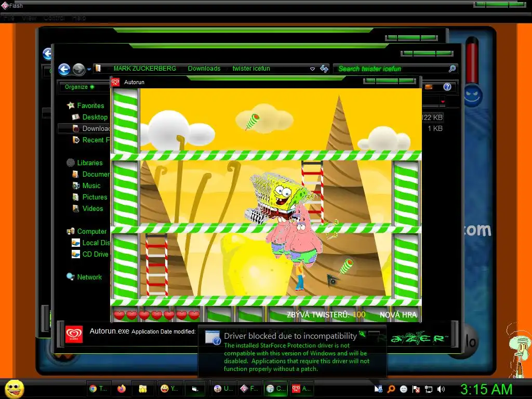This screenshot has height=399, width=532.
Task: Click the search magnifier icon
Action: click(452, 69)
